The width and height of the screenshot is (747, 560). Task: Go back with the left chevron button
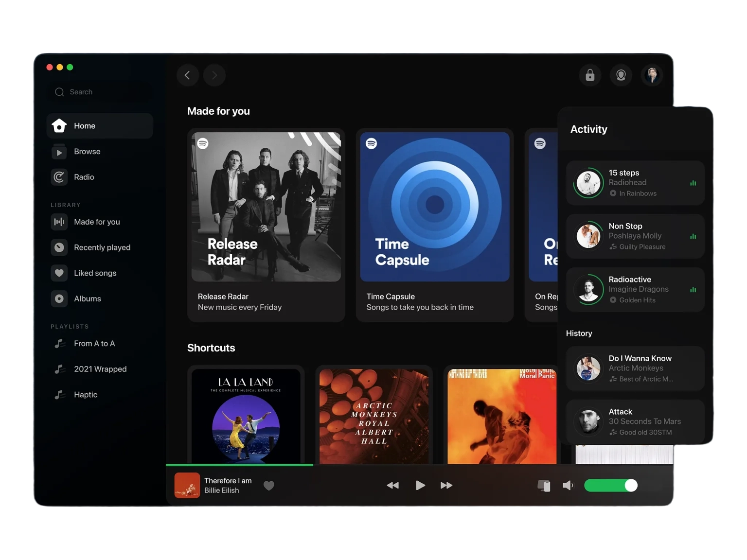click(188, 75)
